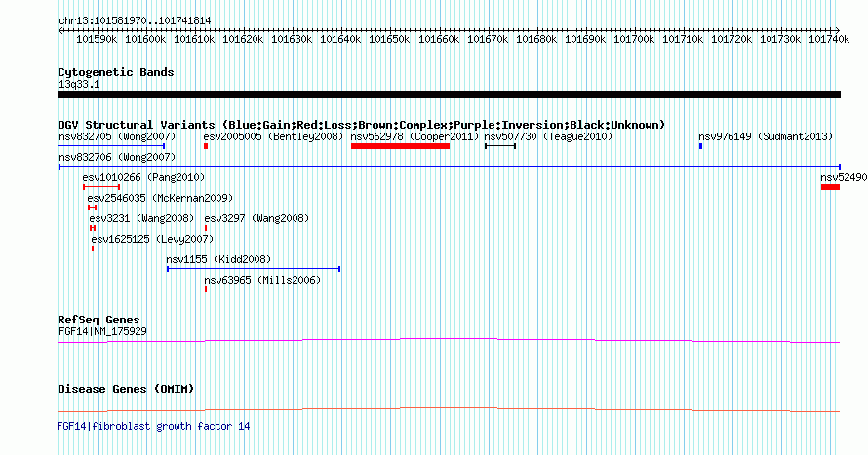Click the nsv832705 (Wong2007) variant label

tap(117, 136)
